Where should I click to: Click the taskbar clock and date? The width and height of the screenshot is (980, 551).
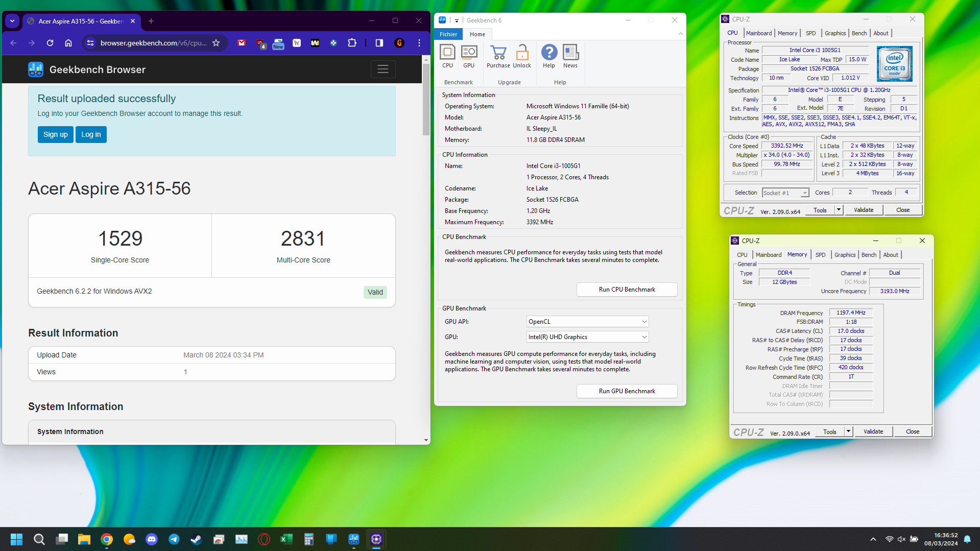(x=941, y=539)
